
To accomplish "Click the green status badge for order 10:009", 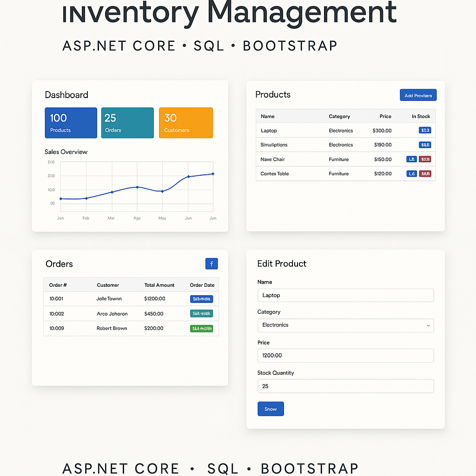I will click(201, 329).
